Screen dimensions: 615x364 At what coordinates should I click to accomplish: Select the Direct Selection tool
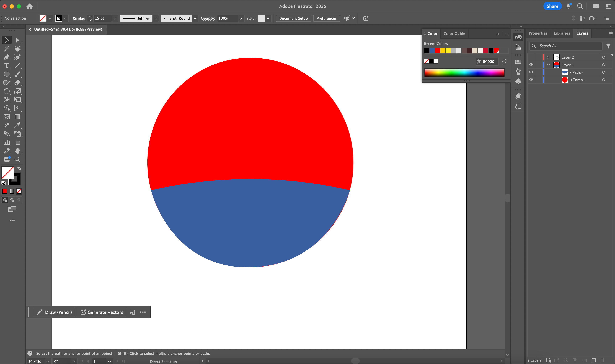pos(18,40)
